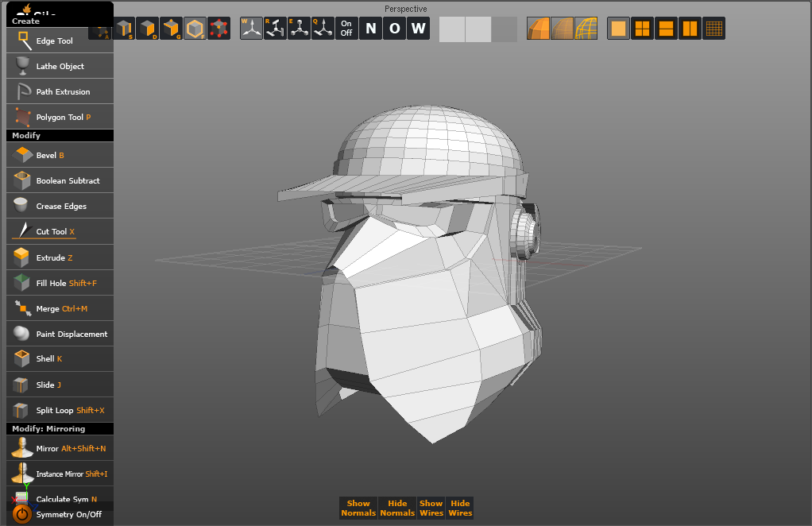Image resolution: width=812 pixels, height=526 pixels.
Task: Select the move manipulator (W)
Action: [251, 29]
